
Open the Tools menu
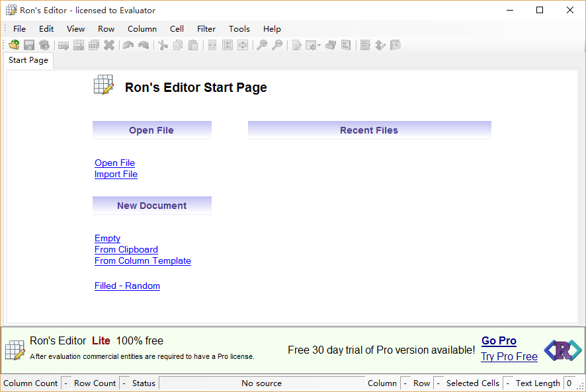pos(239,29)
